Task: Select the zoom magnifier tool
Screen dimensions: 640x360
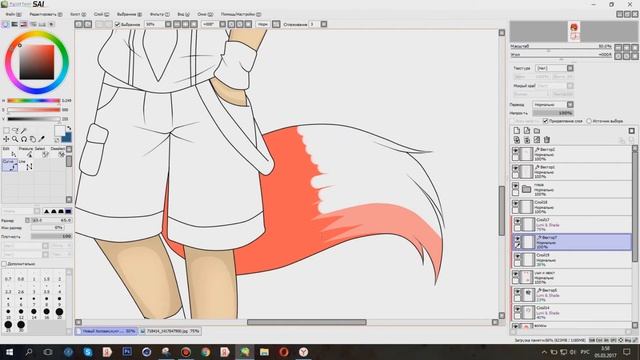Action: (x=15, y=139)
